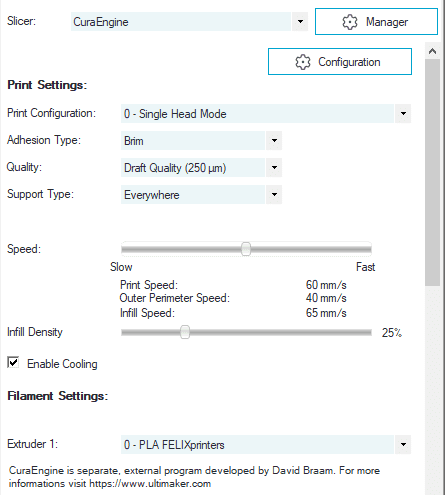Toggle the Enable Cooling checkbox
Image resolution: width=445 pixels, height=495 pixels.
[13, 362]
